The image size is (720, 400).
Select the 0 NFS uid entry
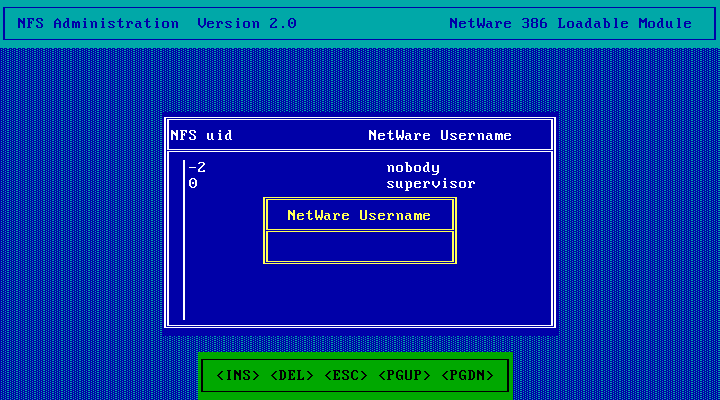tap(193, 183)
